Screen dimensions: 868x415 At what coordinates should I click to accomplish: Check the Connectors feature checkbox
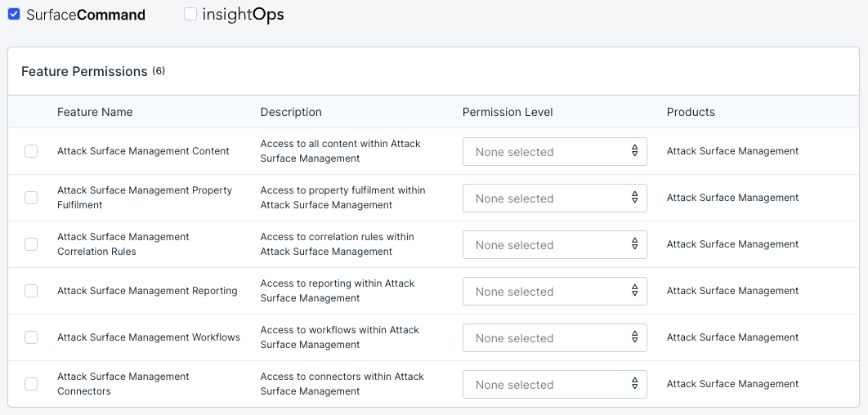point(31,384)
